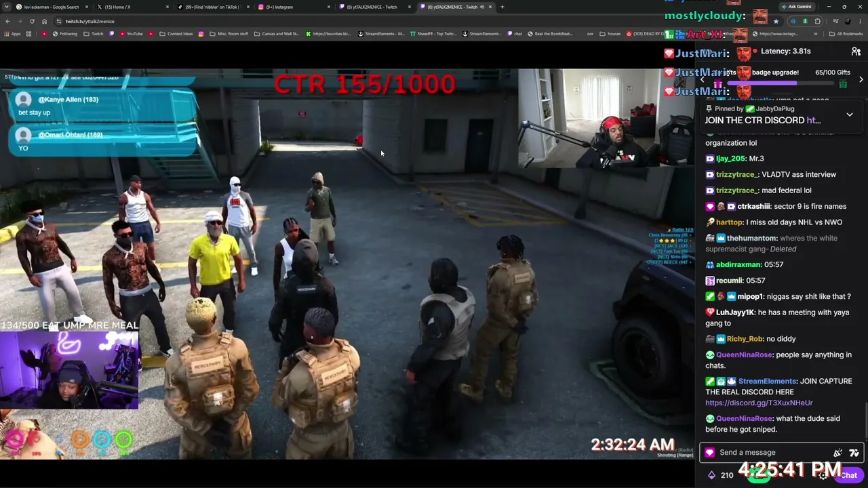Image resolution: width=868 pixels, height=488 pixels.
Task: Send message with the Chat button
Action: [848, 475]
